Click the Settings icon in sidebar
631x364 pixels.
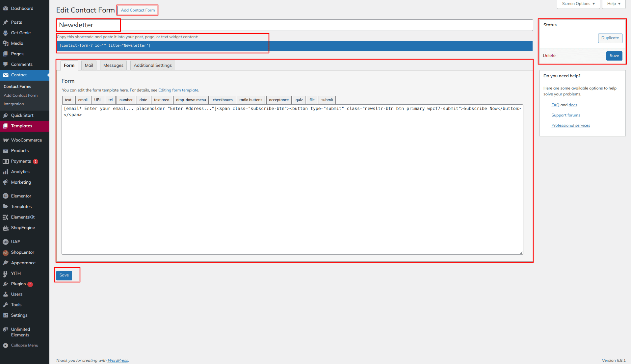click(x=6, y=315)
